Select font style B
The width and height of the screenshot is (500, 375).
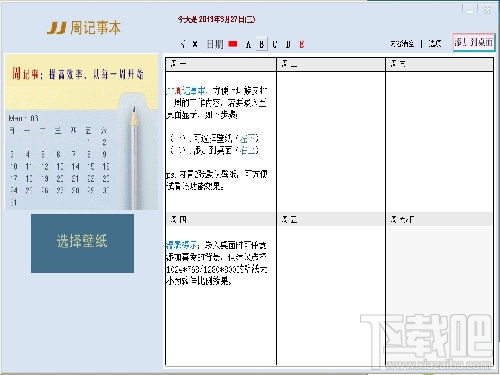[262, 44]
